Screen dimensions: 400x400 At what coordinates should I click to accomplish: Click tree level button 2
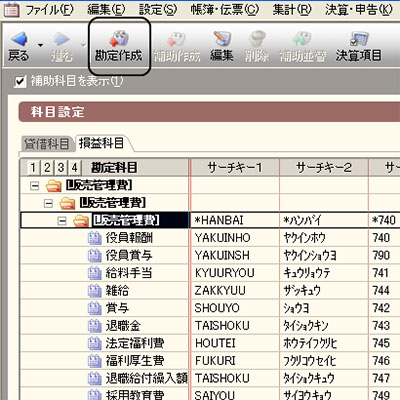point(47,168)
